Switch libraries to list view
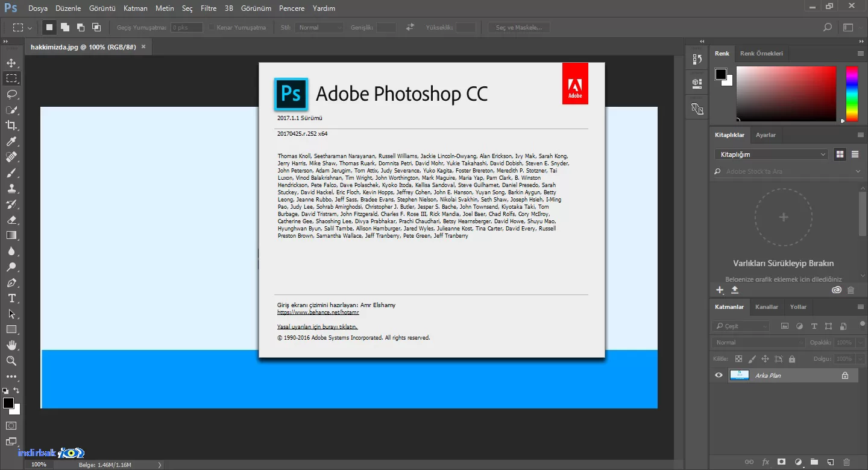868x470 pixels. click(855, 154)
